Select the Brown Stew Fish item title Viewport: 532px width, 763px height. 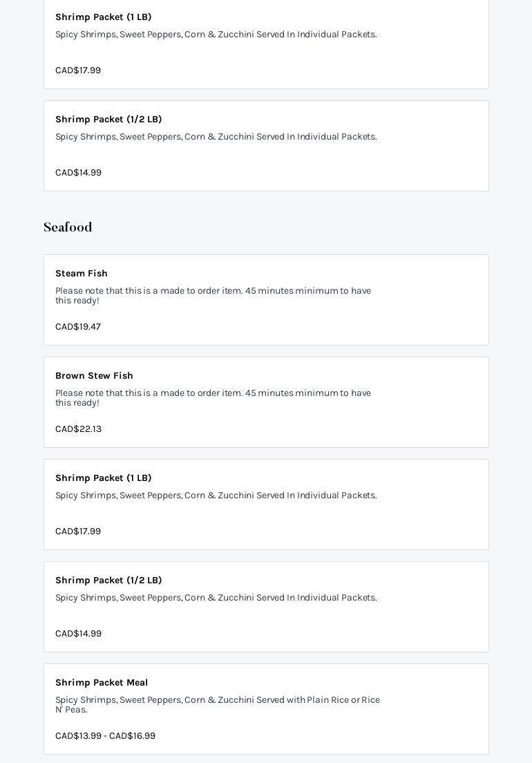click(x=94, y=376)
